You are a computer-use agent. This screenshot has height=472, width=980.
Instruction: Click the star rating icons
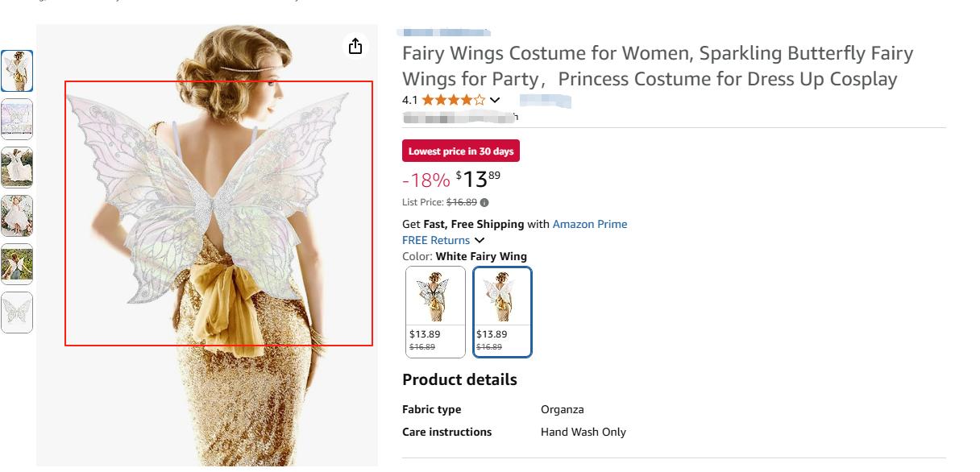point(454,101)
